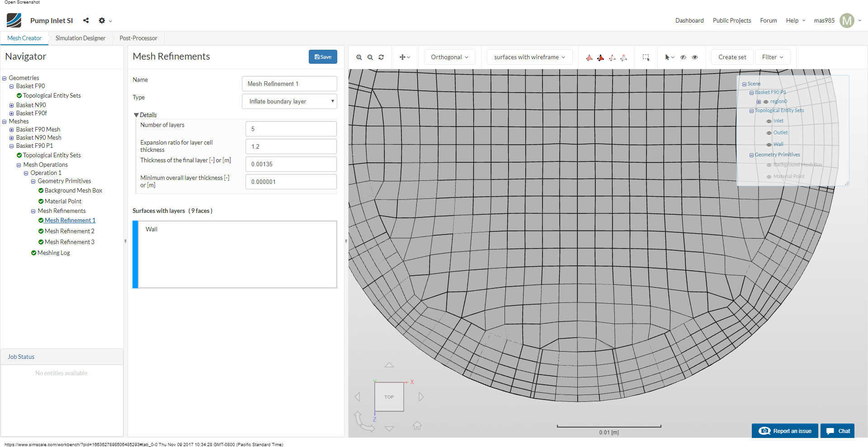Screen dimensions: 868x447
Task: Reset the view with the refresh icon
Action: pyautogui.click(x=381, y=57)
